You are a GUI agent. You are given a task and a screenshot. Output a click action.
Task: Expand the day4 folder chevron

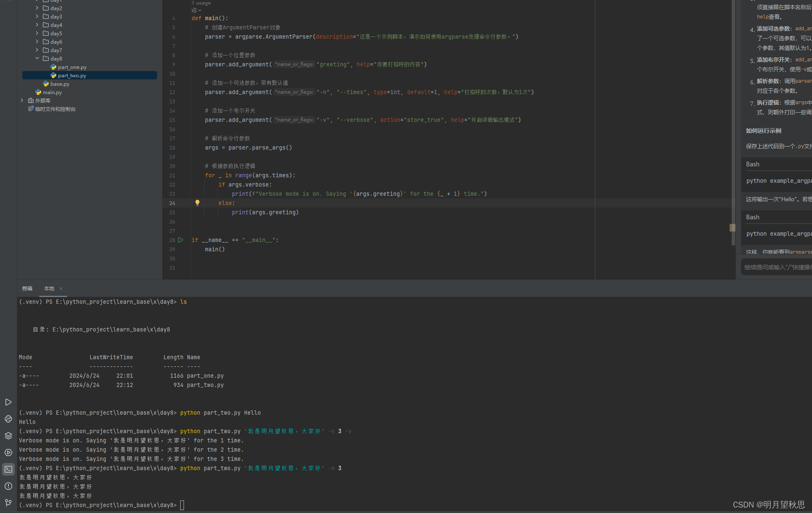point(37,25)
